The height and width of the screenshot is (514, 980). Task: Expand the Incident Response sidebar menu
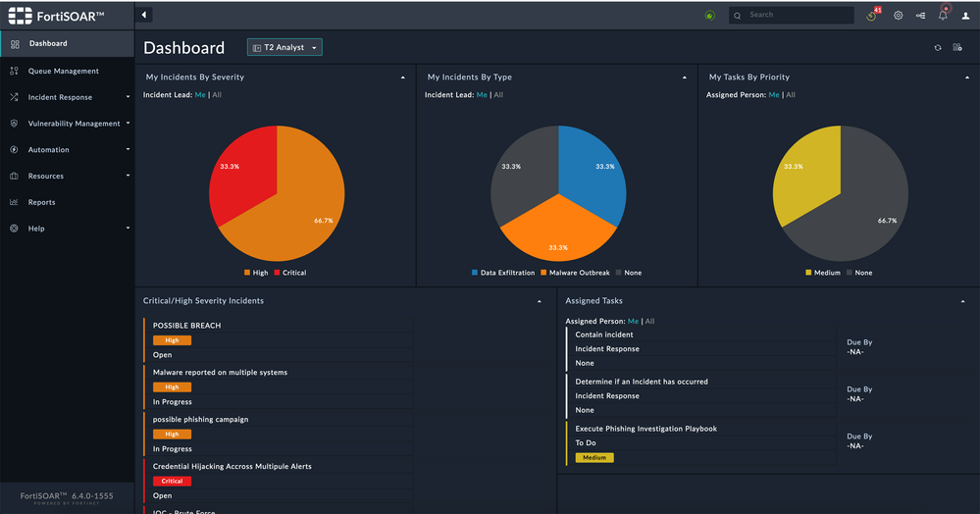pos(68,97)
